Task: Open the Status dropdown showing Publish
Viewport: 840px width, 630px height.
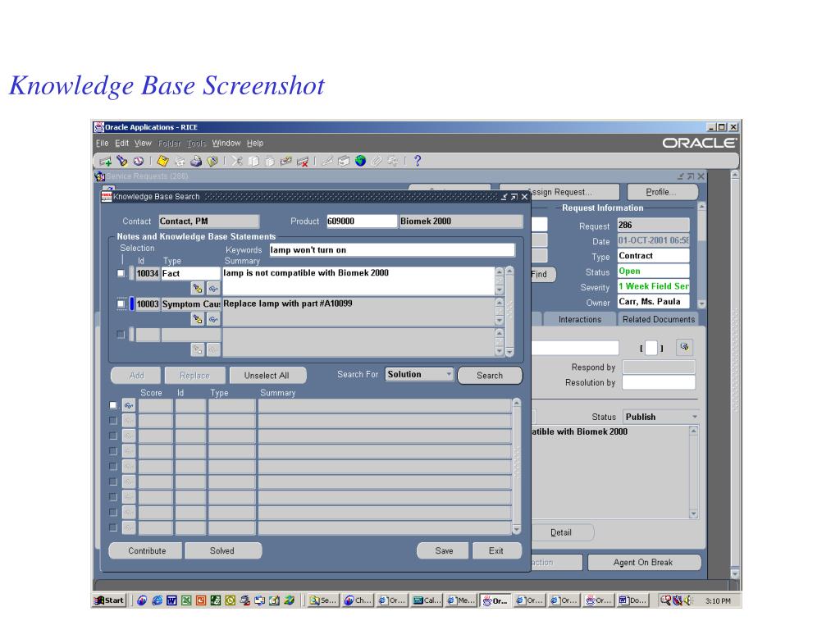Action: pos(661,417)
